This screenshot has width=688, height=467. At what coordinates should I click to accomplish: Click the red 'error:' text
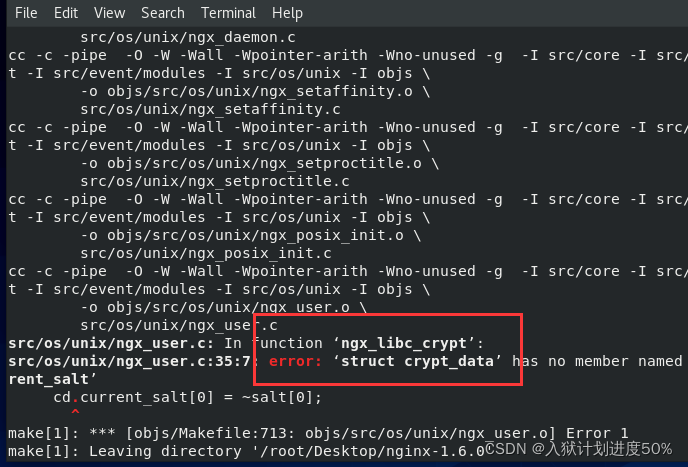[x=295, y=361]
